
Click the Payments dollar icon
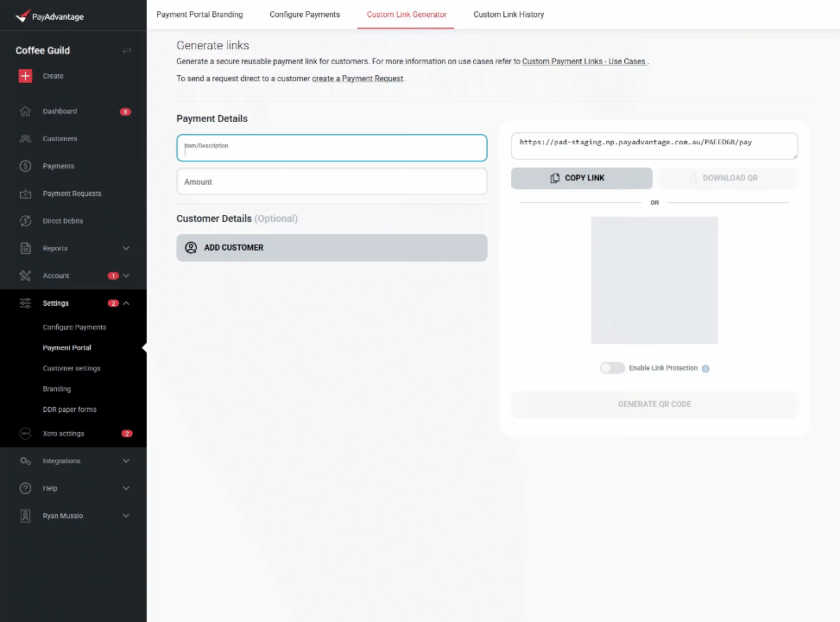click(x=25, y=166)
